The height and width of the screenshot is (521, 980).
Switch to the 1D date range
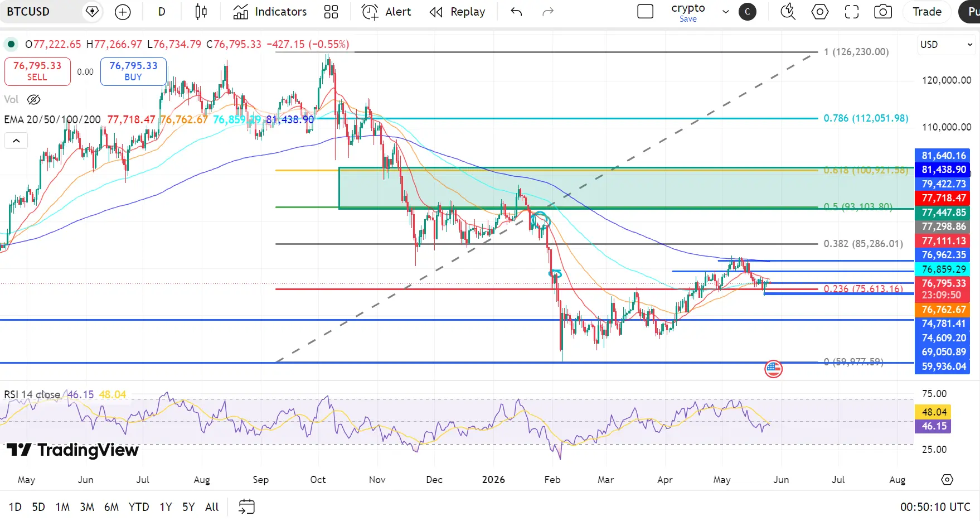15,507
